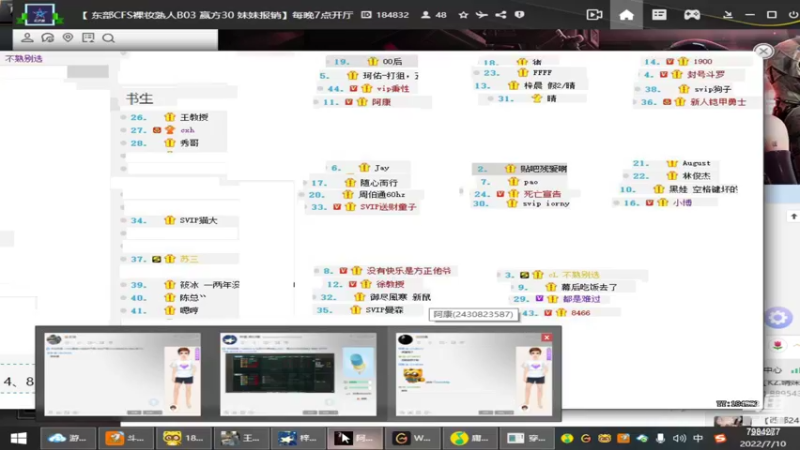This screenshot has height=450, width=800.
Task: Click the online user count 48
Action: (434, 15)
